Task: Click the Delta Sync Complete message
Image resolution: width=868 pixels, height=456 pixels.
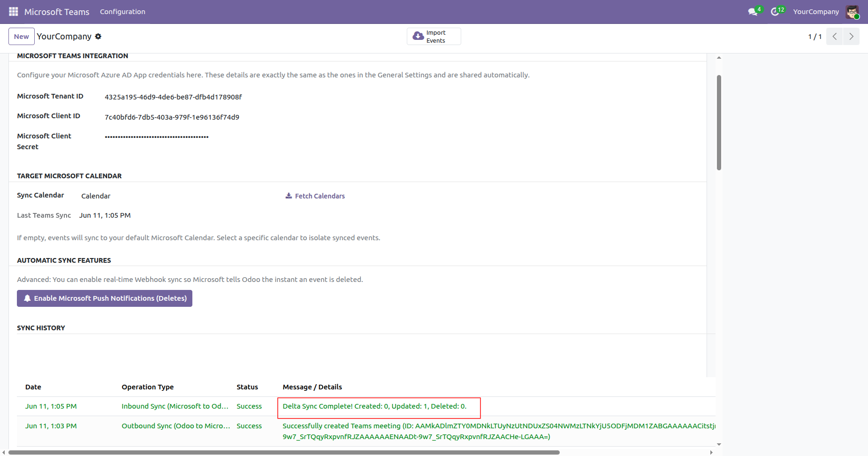Action: point(374,406)
